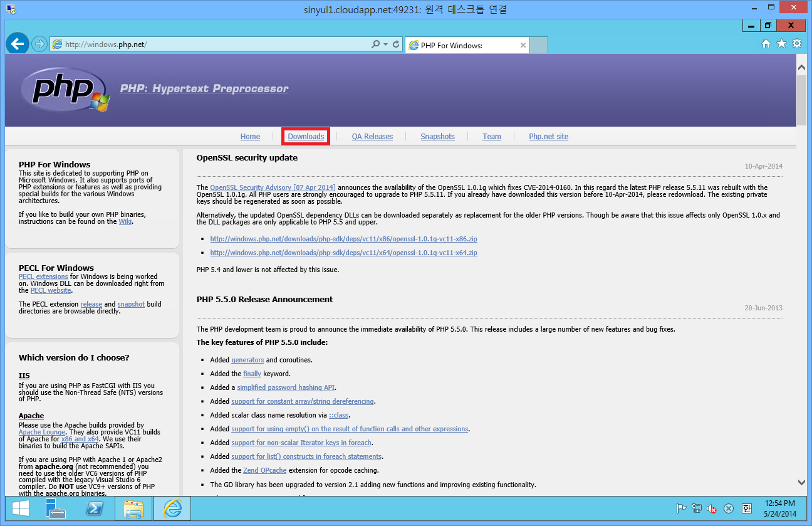Image resolution: width=812 pixels, height=526 pixels.
Task: Download openssl-1.0.1g-vc11-x86.zip link
Action: click(343, 239)
